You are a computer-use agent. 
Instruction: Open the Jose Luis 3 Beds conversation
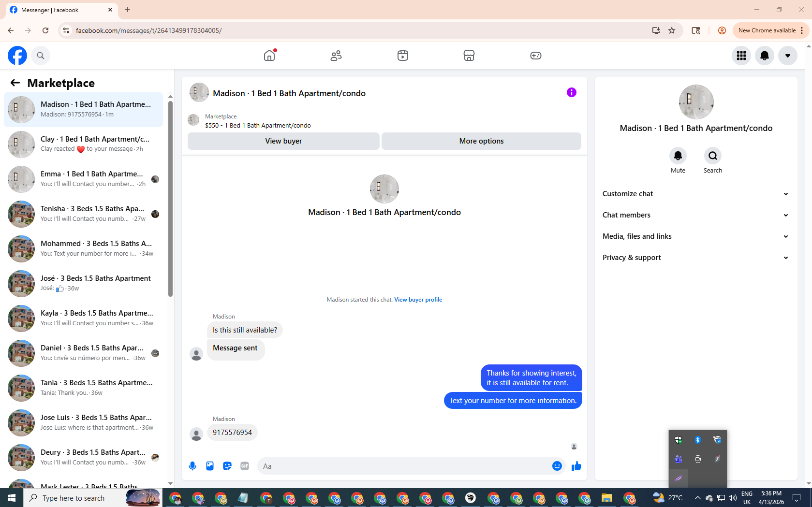(x=83, y=423)
